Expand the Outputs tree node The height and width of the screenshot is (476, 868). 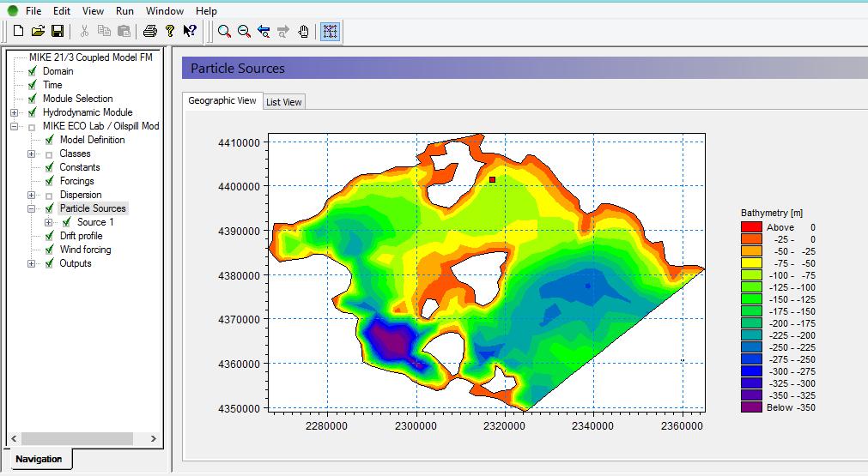31,263
